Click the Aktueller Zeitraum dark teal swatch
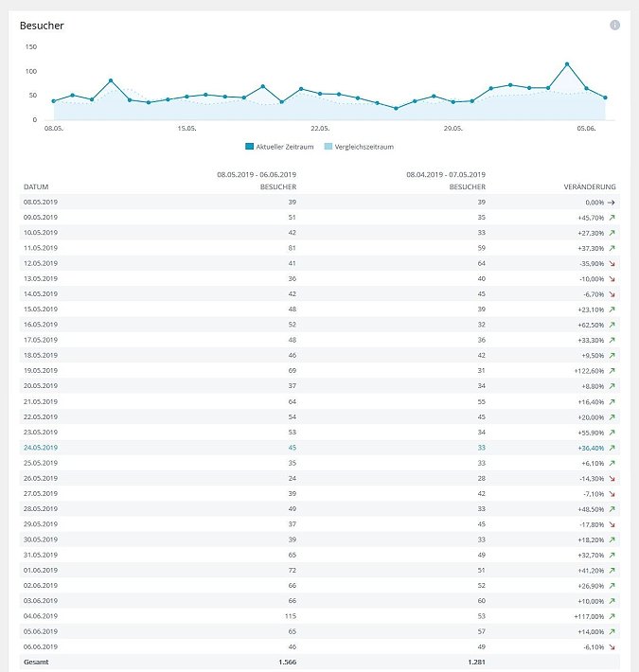The height and width of the screenshot is (672, 639). coord(250,147)
